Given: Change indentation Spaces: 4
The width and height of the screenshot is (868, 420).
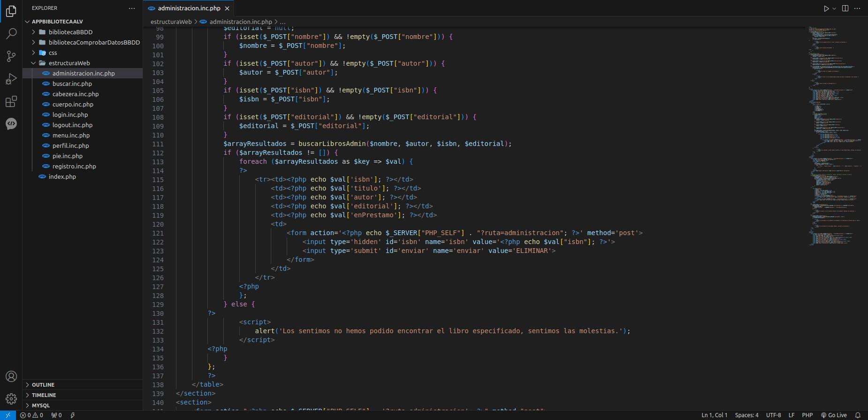Looking at the screenshot, I should pyautogui.click(x=746, y=415).
